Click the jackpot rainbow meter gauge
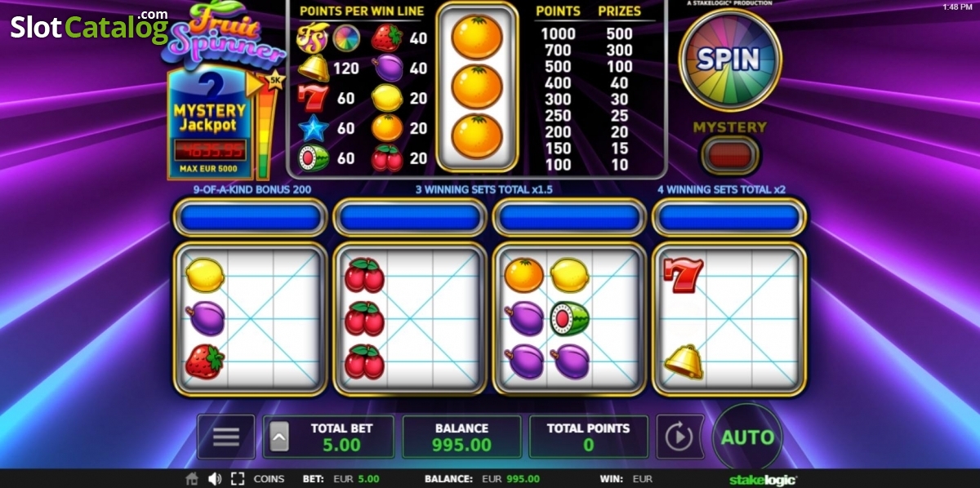Screen dimensions: 980x488 coord(263,126)
